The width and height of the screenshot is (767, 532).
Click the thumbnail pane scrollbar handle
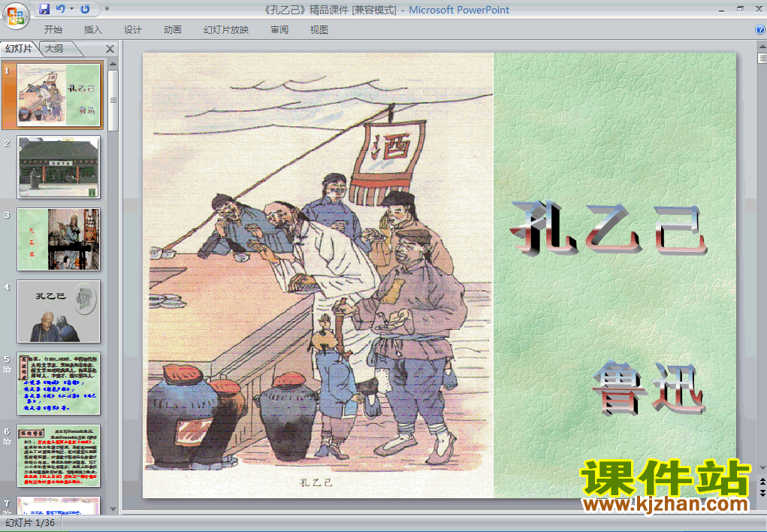(x=113, y=101)
